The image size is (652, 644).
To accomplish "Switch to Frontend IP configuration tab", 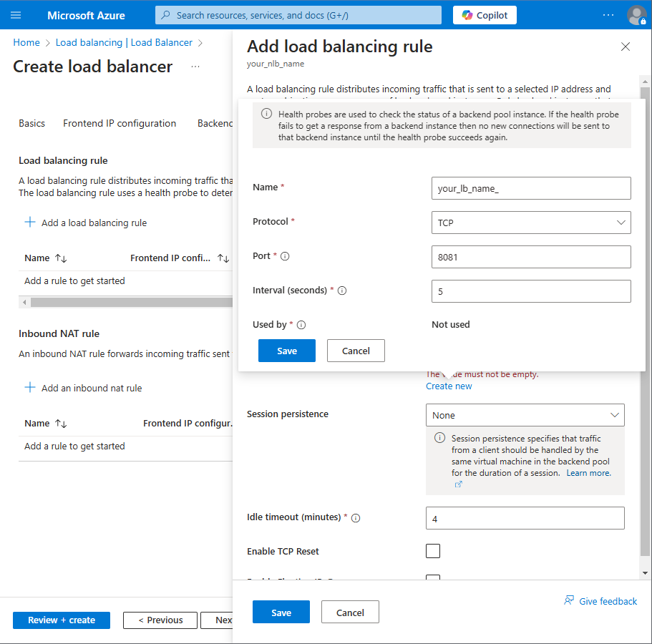I will click(120, 124).
